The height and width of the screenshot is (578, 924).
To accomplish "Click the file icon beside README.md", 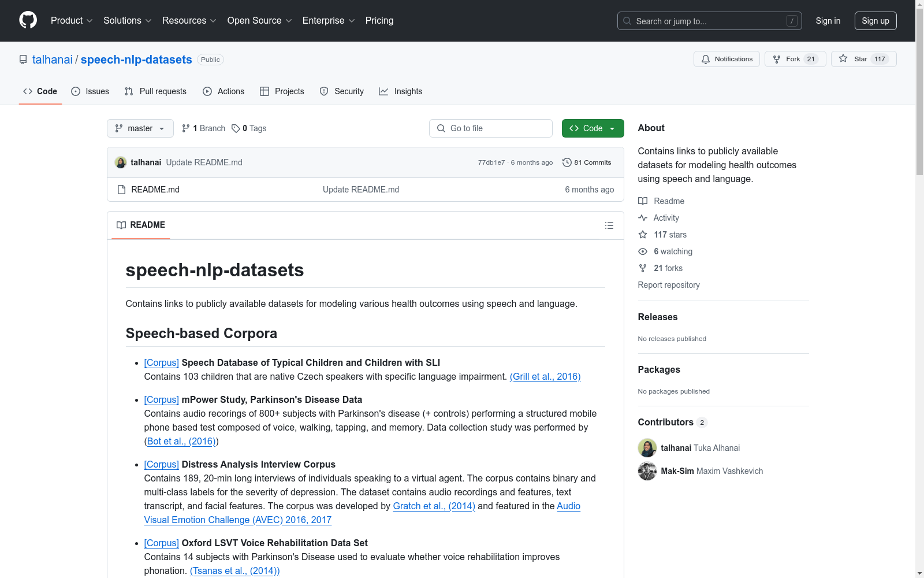I will [121, 190].
